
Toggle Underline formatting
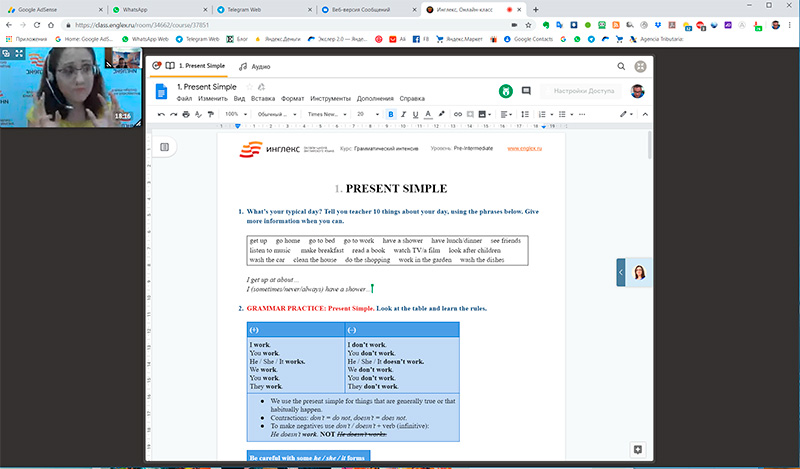click(x=415, y=115)
